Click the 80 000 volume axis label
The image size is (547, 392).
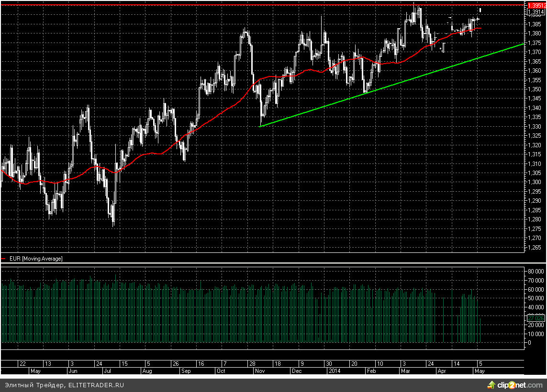click(536, 271)
